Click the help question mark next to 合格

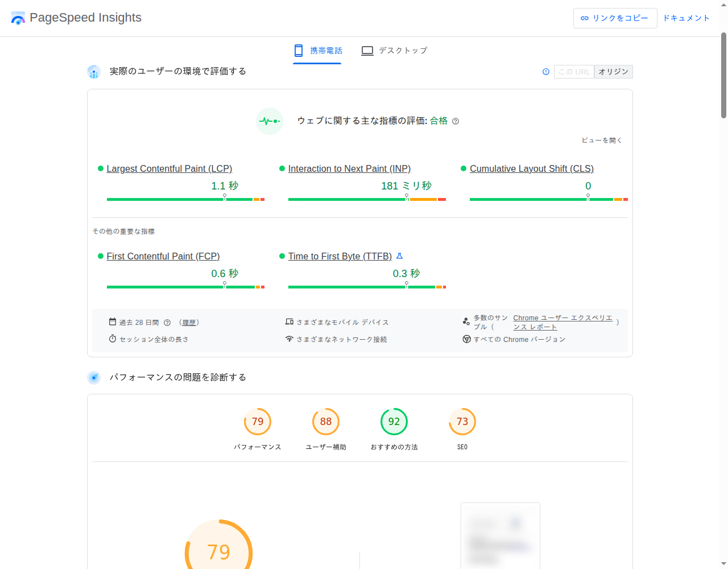(x=456, y=121)
